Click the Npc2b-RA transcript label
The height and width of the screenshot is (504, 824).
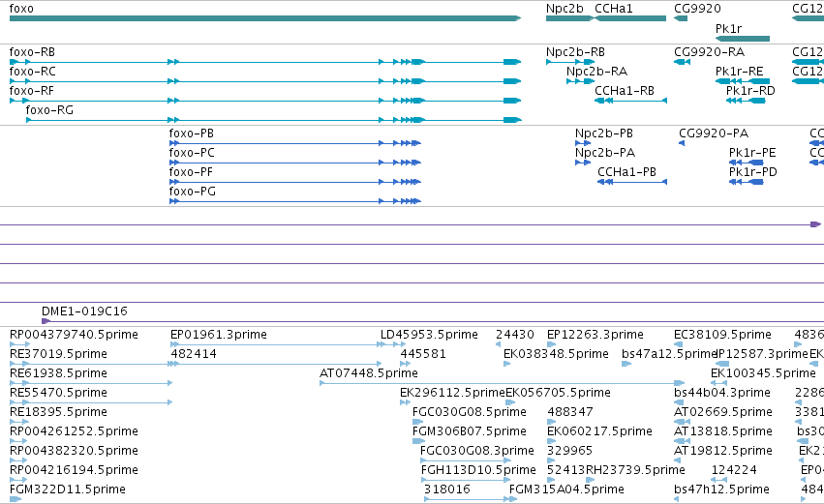(x=597, y=72)
